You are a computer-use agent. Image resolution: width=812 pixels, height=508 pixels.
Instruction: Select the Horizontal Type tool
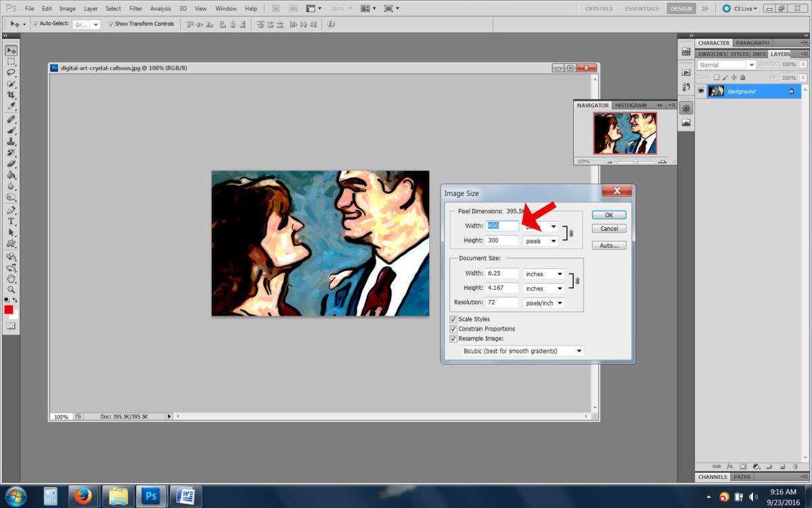tap(11, 221)
